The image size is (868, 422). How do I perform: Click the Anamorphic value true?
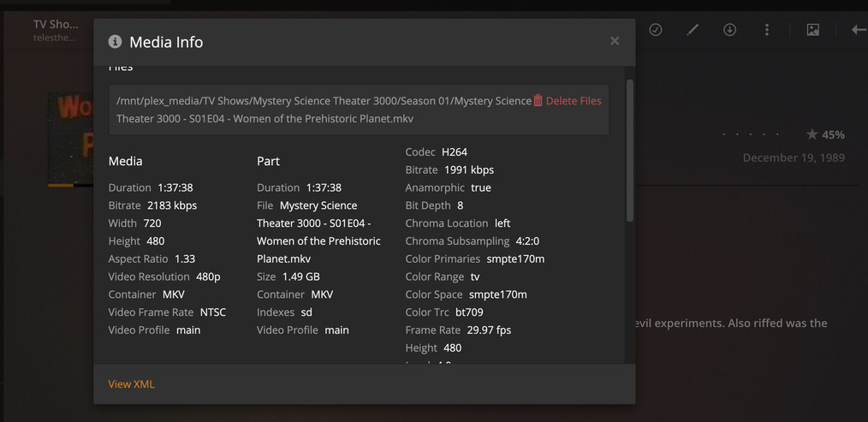(x=481, y=187)
